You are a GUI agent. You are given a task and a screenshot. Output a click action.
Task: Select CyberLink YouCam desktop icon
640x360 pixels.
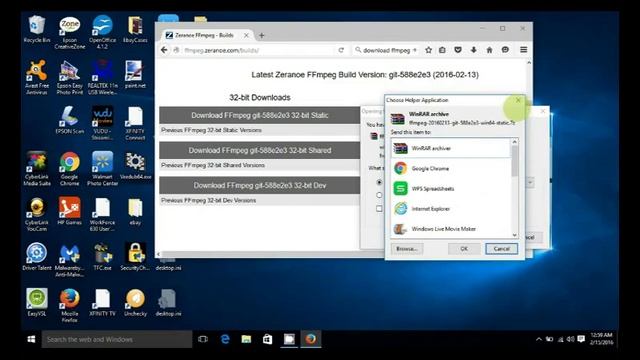click(x=37, y=214)
